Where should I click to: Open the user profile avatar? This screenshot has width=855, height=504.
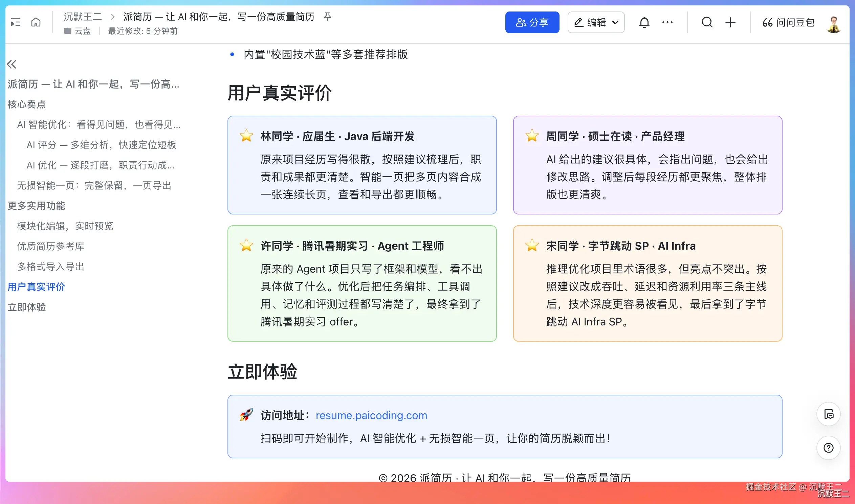pyautogui.click(x=833, y=24)
